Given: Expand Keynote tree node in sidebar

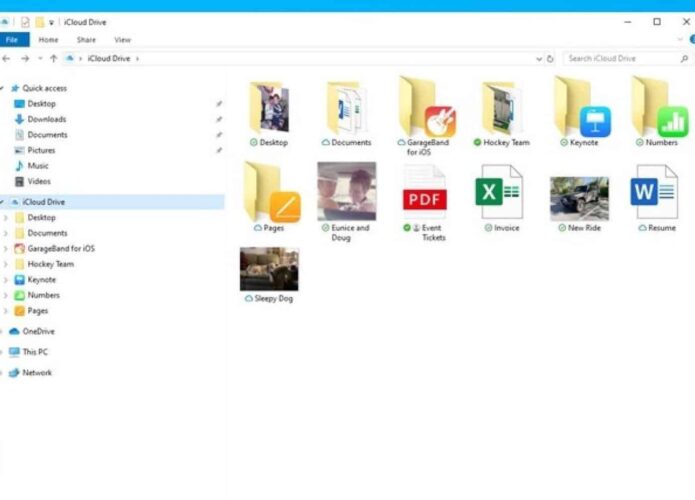Looking at the screenshot, I should (x=6, y=280).
